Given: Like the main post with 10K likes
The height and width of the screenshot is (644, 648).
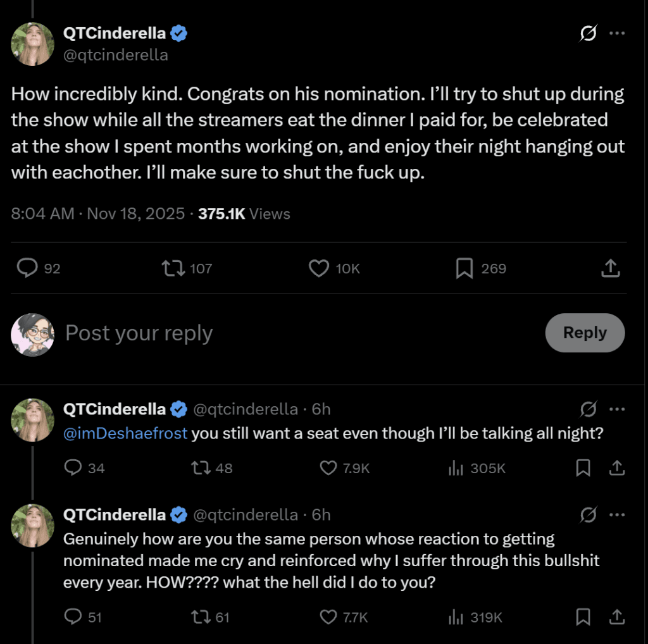Looking at the screenshot, I should pyautogui.click(x=318, y=269).
